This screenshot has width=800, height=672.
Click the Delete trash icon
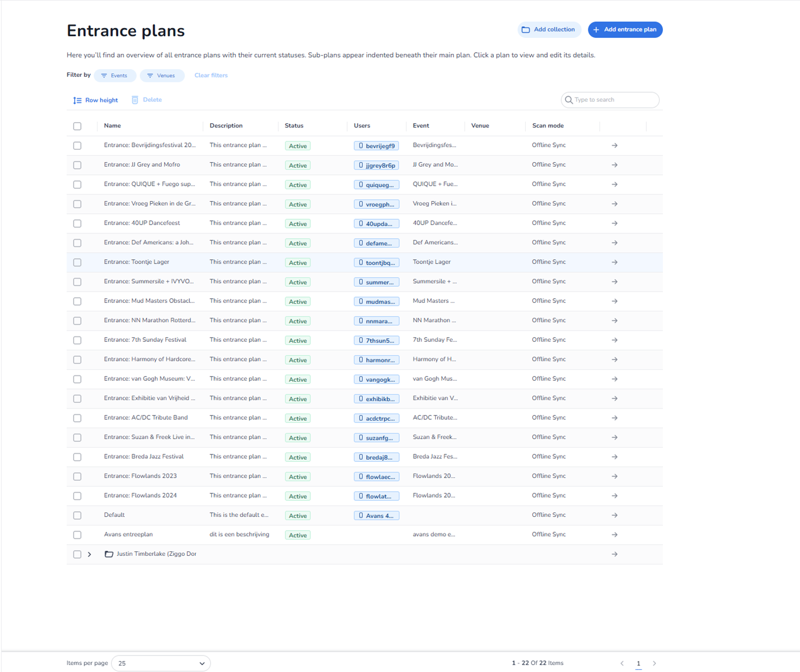tap(135, 100)
